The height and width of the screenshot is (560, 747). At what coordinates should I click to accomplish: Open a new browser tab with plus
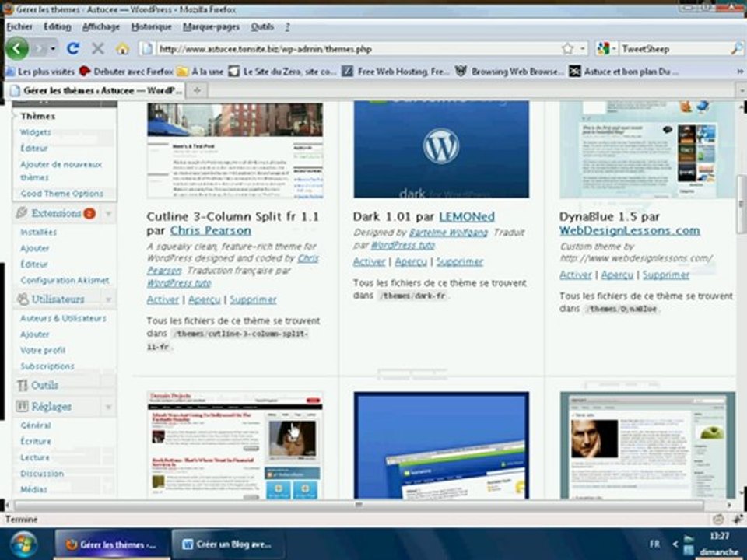point(197,90)
